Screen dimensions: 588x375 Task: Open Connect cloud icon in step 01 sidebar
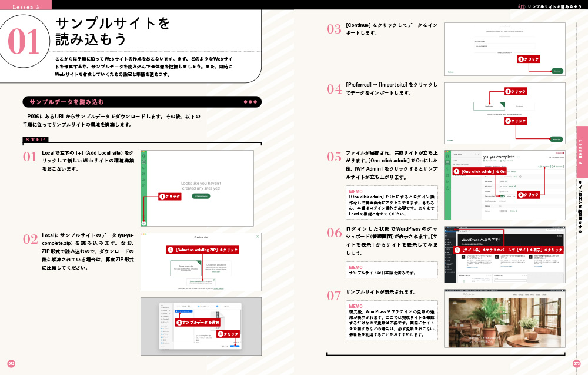coord(143,168)
